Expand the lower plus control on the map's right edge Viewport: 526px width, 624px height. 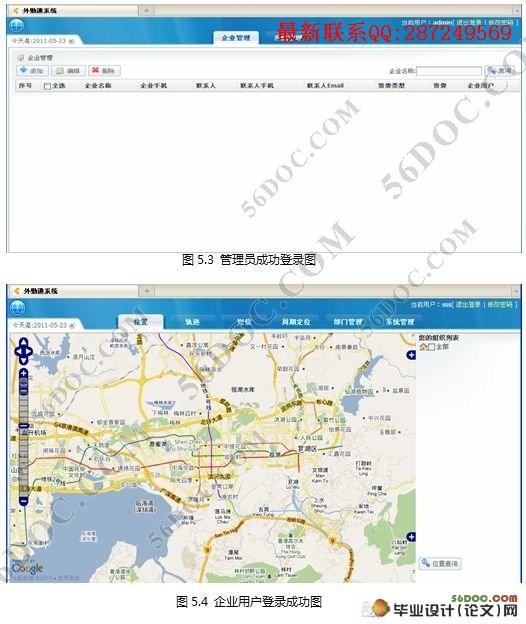tap(411, 537)
